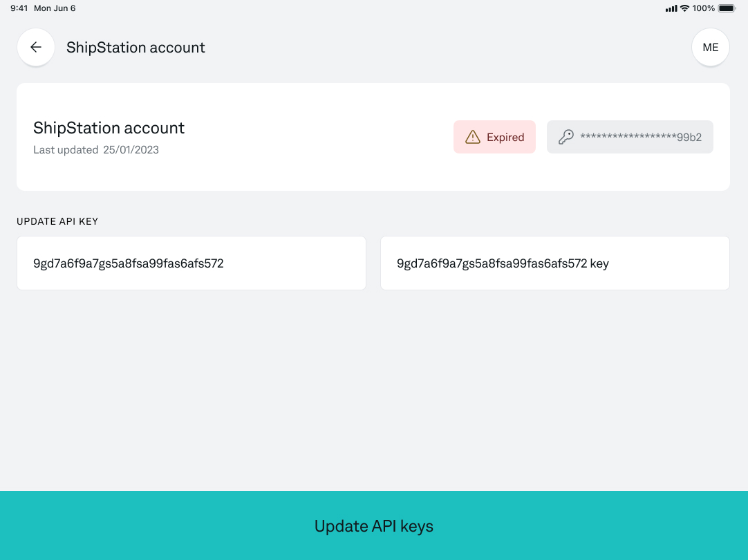Click the warning triangle icon in Expired badge
The width and height of the screenshot is (748, 560).
pos(473,137)
